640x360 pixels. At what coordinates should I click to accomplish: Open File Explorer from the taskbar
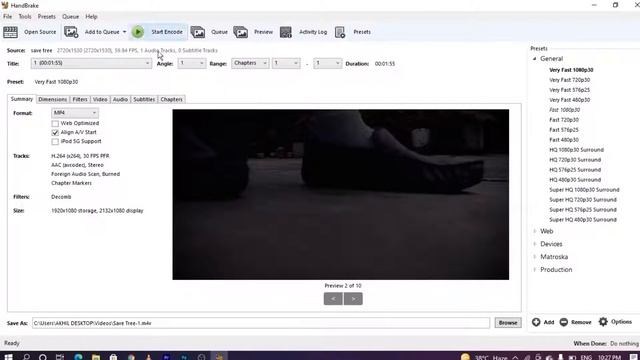pyautogui.click(x=96, y=357)
